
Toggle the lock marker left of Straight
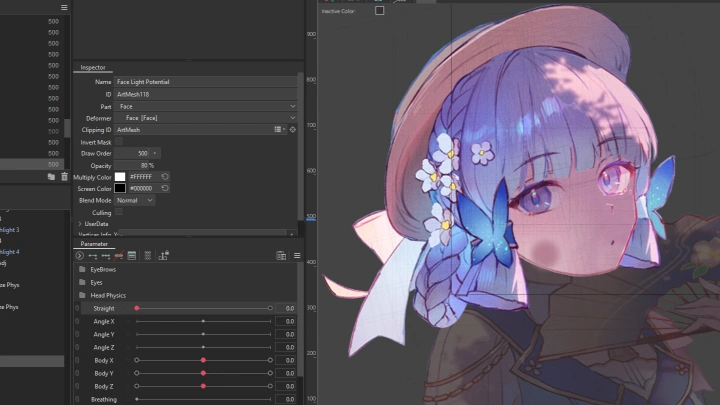(77, 309)
